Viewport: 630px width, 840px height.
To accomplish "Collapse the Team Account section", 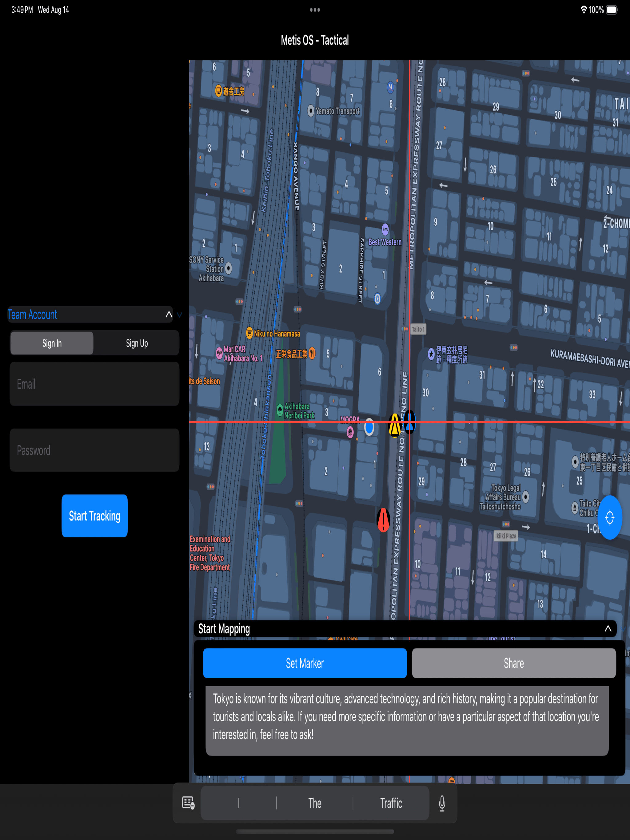I will click(x=169, y=315).
